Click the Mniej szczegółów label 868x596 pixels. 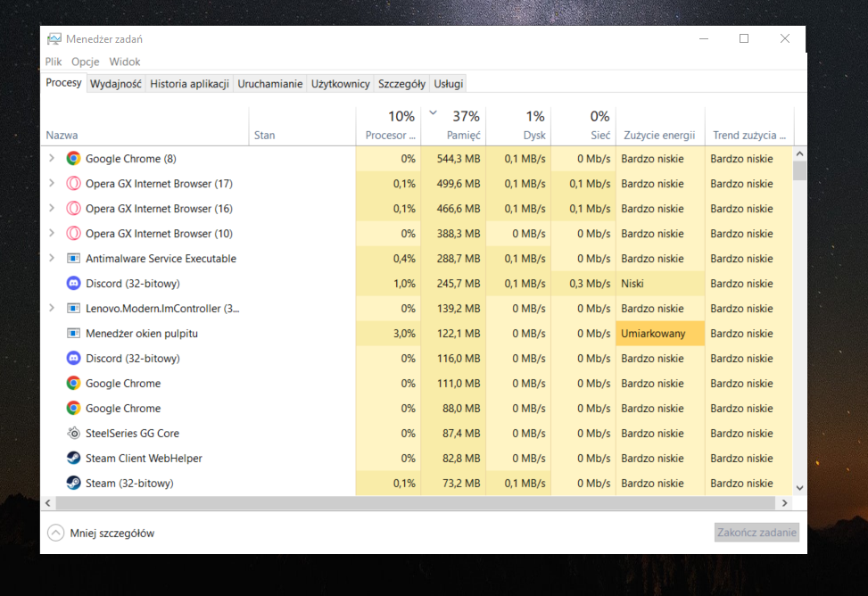click(x=112, y=534)
